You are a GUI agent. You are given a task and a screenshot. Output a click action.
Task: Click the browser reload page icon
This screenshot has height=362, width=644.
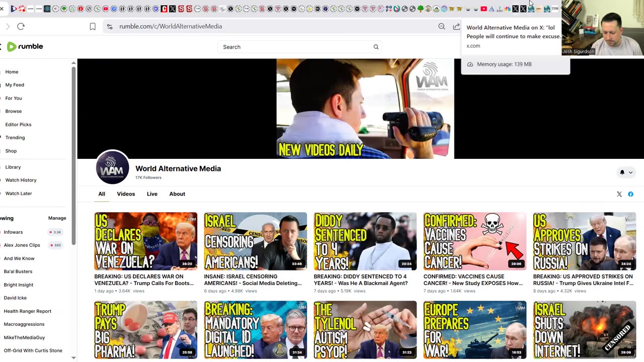tap(21, 26)
